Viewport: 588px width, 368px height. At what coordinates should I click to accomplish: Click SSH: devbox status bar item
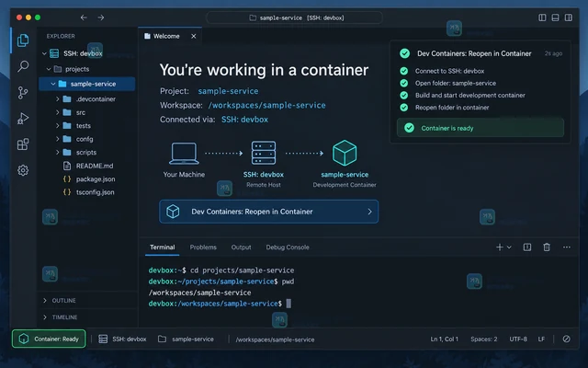pyautogui.click(x=122, y=339)
